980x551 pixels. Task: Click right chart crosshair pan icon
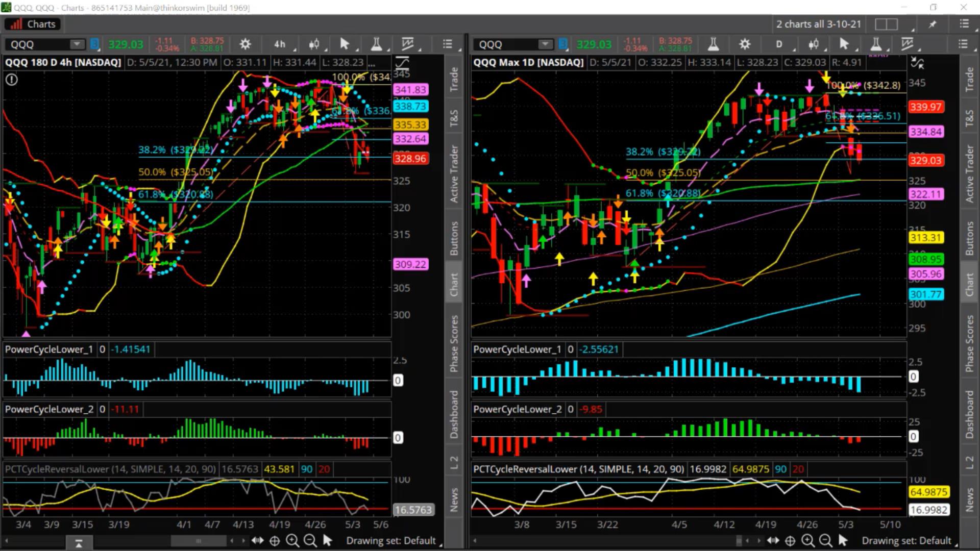[790, 541]
